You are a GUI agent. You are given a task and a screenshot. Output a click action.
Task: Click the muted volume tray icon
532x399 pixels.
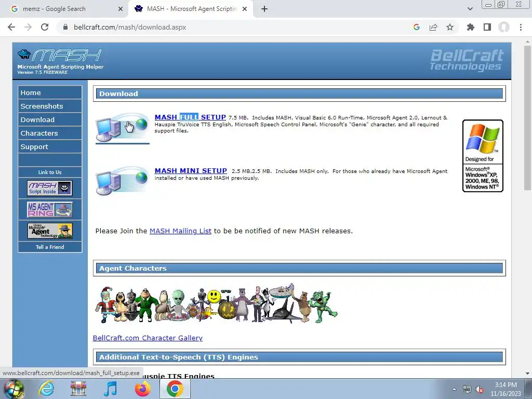tap(480, 389)
